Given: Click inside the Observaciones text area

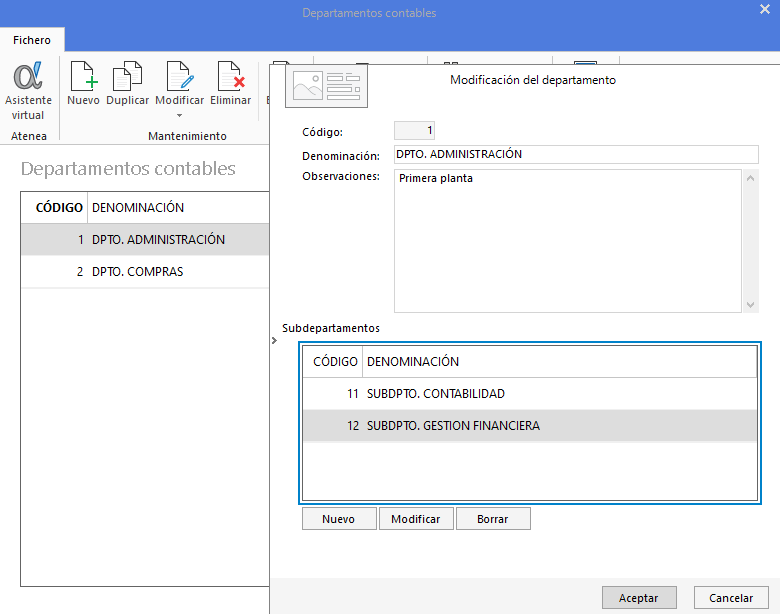Looking at the screenshot, I should pyautogui.click(x=568, y=241).
